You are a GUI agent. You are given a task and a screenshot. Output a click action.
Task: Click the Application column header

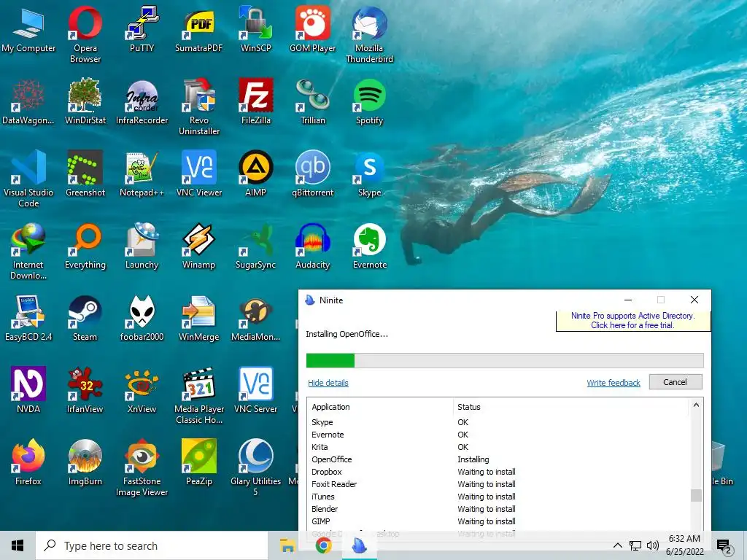pos(380,407)
